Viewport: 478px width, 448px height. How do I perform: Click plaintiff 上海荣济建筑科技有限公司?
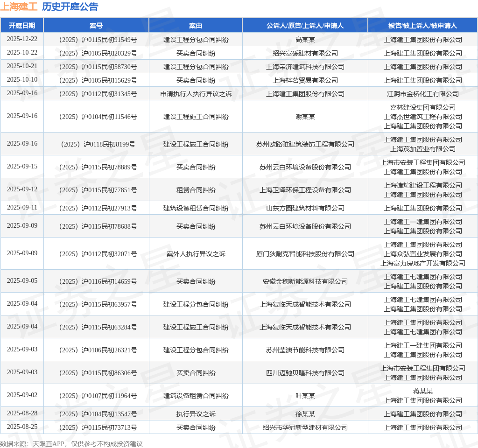click(x=305, y=66)
